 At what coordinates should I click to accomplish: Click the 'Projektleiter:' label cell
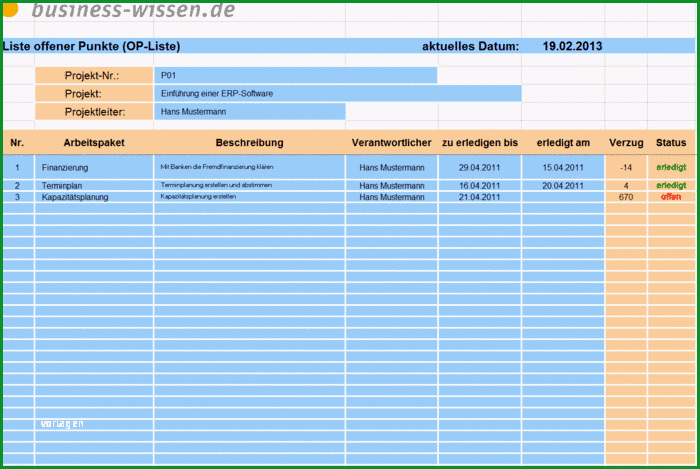tap(94, 112)
